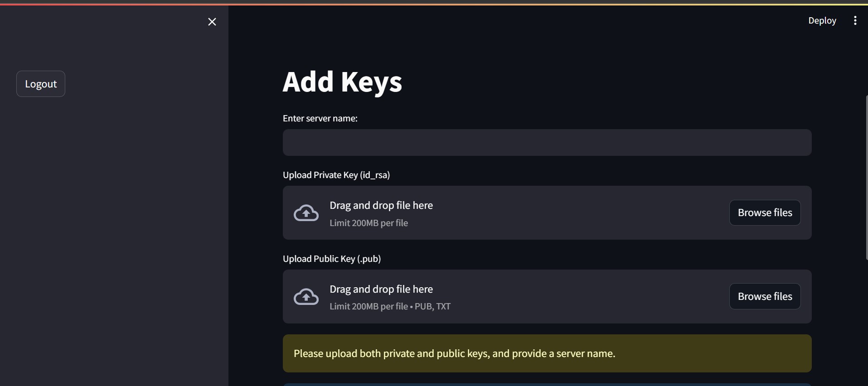The image size is (868, 386).
Task: Open the Deploy option in the header
Action: [822, 20]
